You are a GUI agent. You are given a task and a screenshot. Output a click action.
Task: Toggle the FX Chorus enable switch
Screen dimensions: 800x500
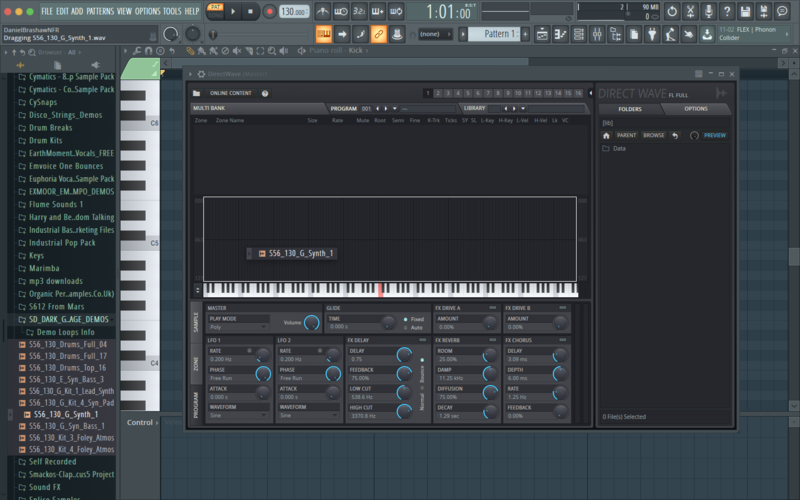562,340
